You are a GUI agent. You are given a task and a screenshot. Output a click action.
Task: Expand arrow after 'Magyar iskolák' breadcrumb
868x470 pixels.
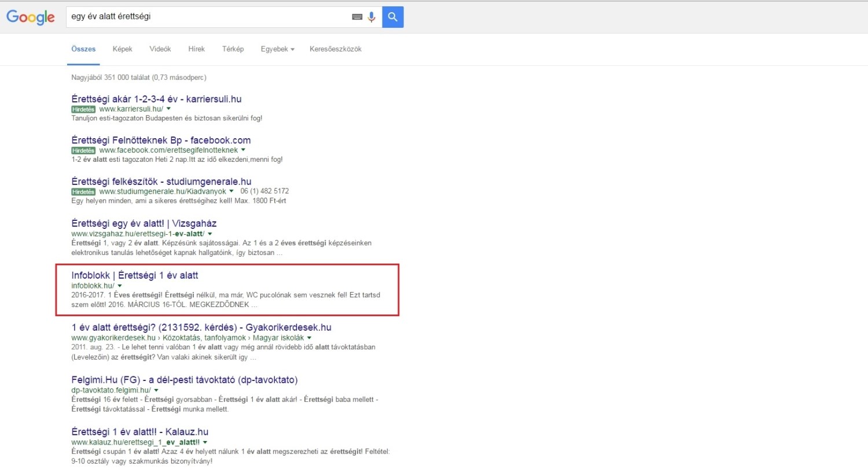pyautogui.click(x=310, y=338)
